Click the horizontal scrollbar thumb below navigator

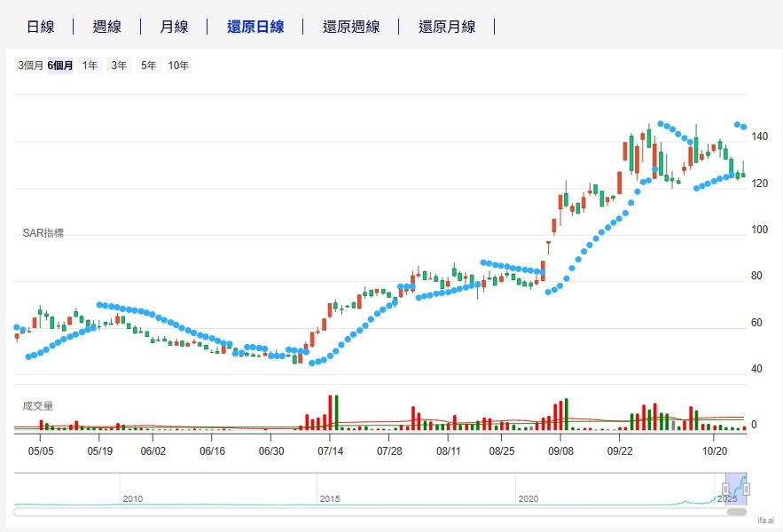pyautogui.click(x=737, y=511)
